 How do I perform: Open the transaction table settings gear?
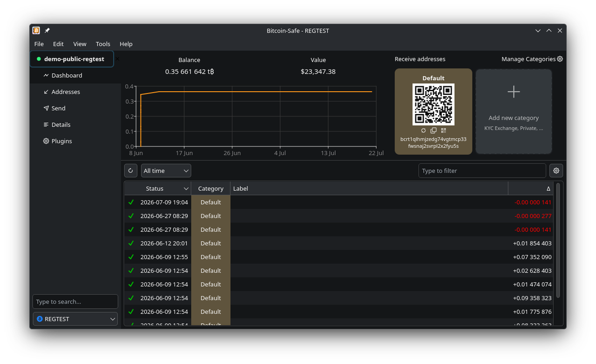point(556,171)
